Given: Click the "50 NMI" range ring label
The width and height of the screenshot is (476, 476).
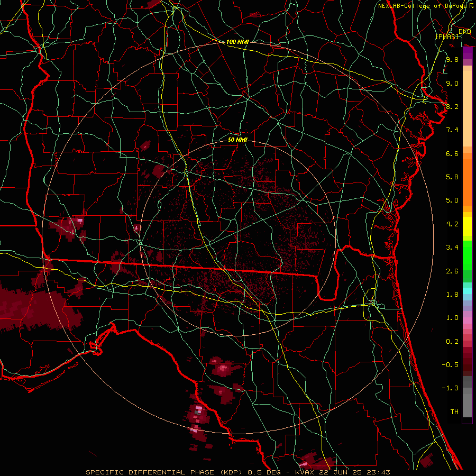Looking at the screenshot, I should (237, 140).
